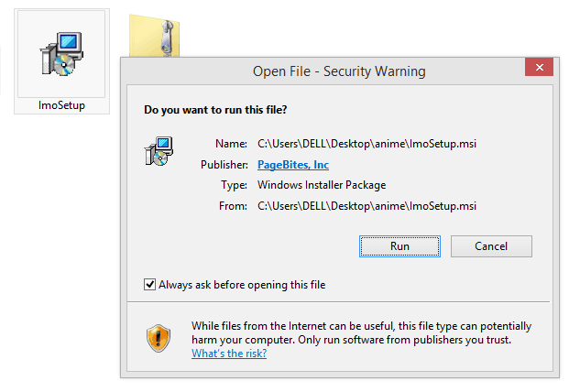Viewport: 580px width, 392px height.
Task: Click the Name field file path text
Action: pyautogui.click(x=367, y=144)
